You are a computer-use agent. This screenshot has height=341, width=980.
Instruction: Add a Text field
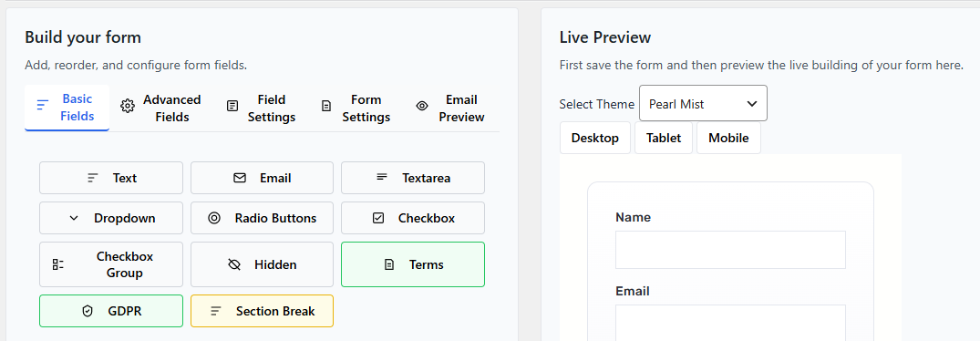tap(111, 178)
